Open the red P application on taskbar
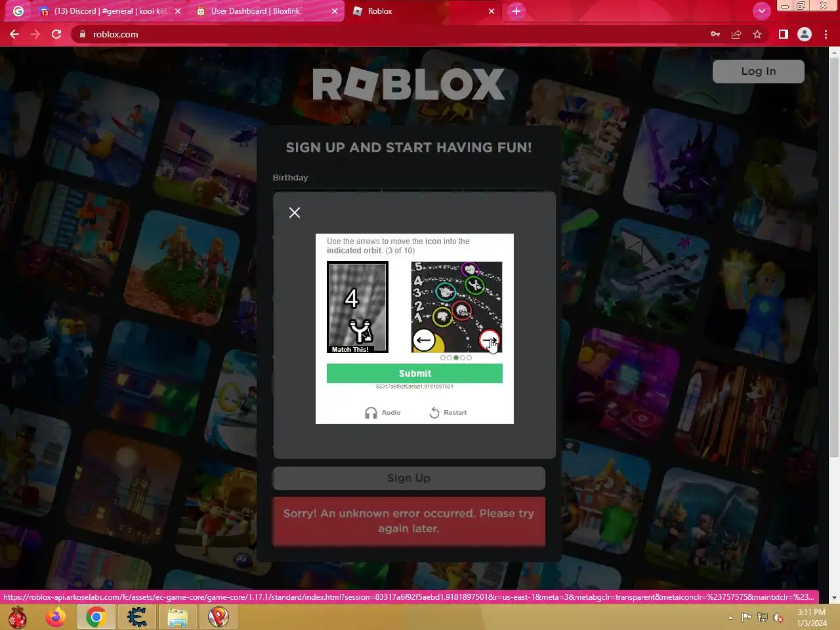840x630 pixels. click(x=219, y=617)
